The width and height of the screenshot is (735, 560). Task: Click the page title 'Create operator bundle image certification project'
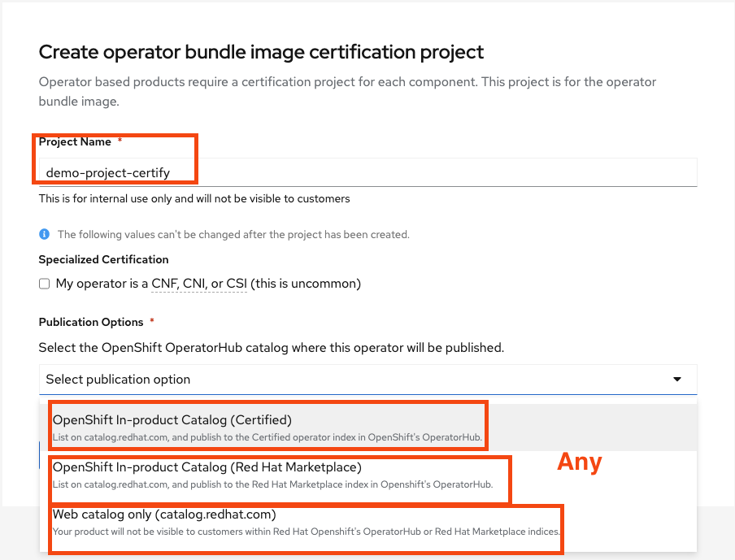tap(261, 52)
